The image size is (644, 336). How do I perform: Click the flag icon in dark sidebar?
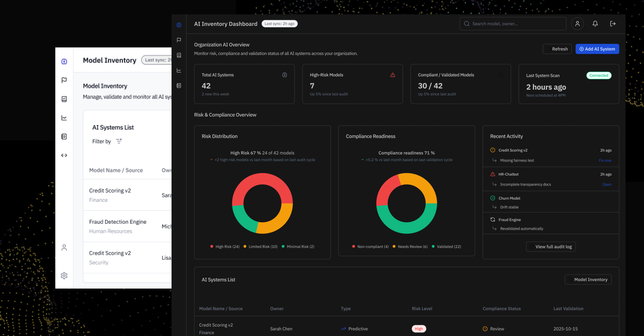179,40
